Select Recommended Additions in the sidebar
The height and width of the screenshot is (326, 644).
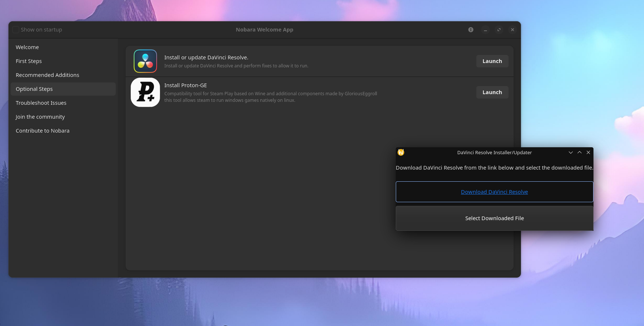pos(47,75)
